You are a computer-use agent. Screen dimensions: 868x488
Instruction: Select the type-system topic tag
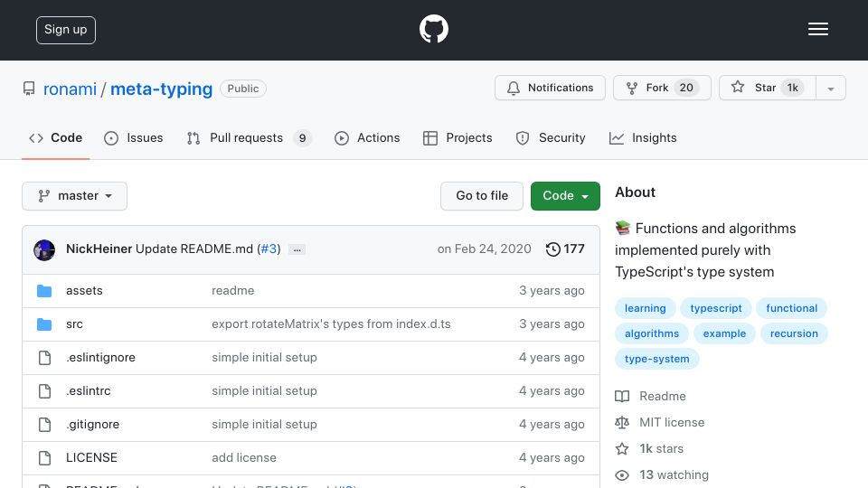click(x=656, y=359)
